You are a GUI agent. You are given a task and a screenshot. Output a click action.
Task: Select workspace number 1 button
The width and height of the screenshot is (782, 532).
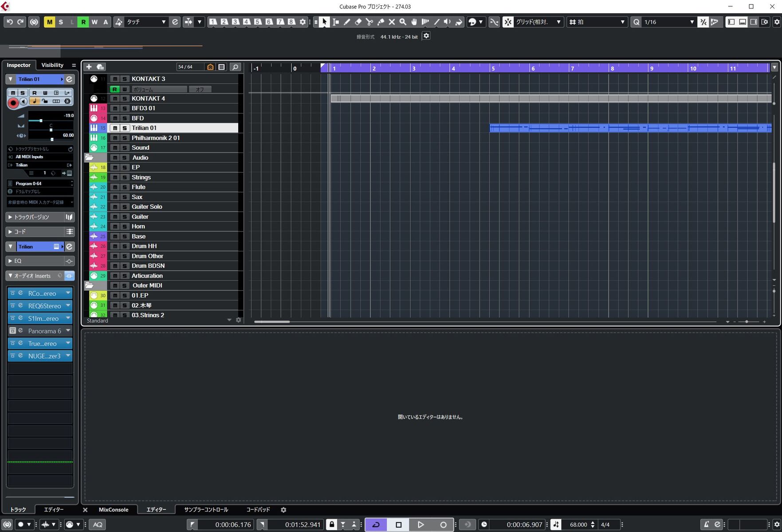213,22
